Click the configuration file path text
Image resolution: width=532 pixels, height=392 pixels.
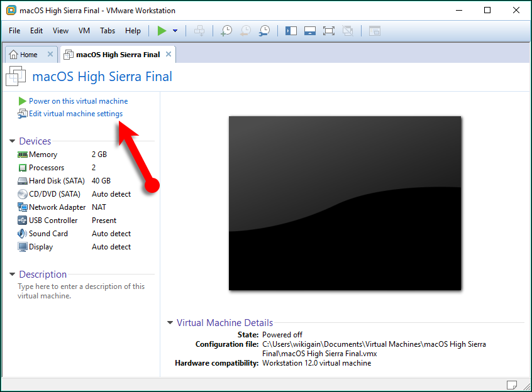click(x=374, y=349)
